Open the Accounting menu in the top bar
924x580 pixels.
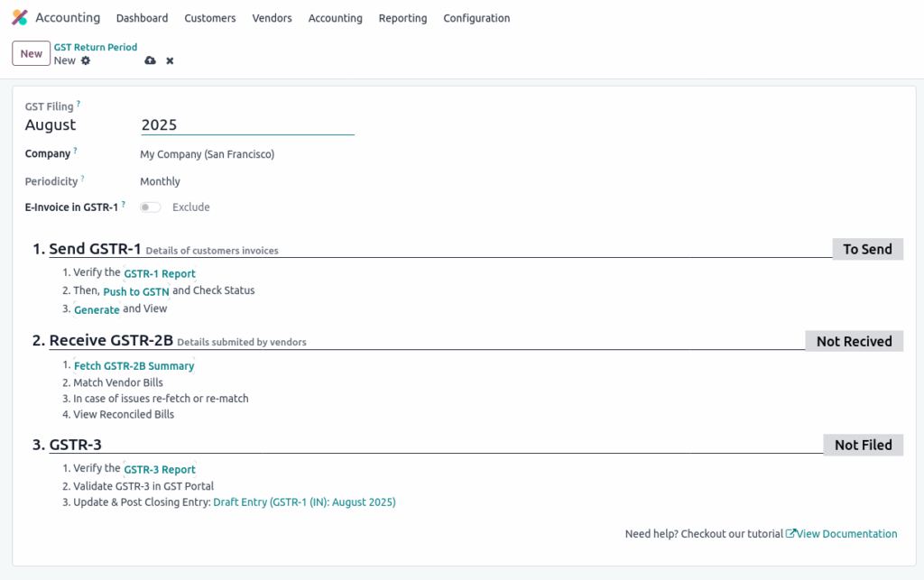tap(336, 18)
